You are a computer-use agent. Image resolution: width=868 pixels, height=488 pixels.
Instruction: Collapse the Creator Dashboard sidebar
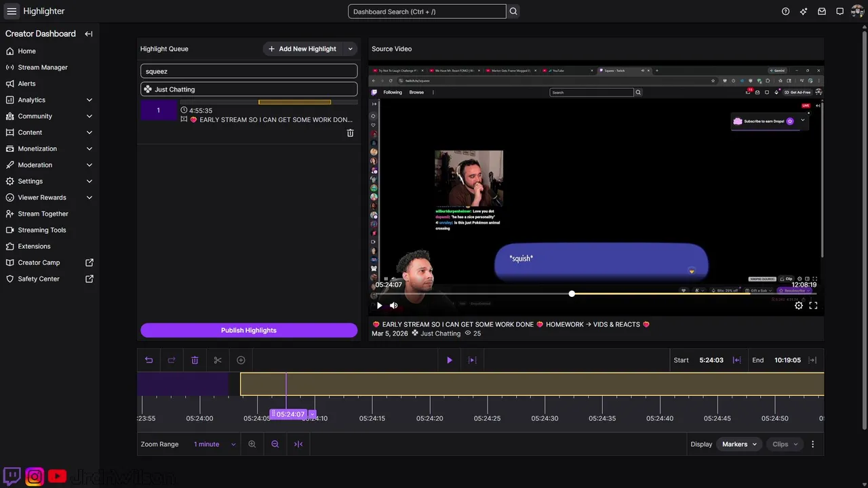click(89, 34)
